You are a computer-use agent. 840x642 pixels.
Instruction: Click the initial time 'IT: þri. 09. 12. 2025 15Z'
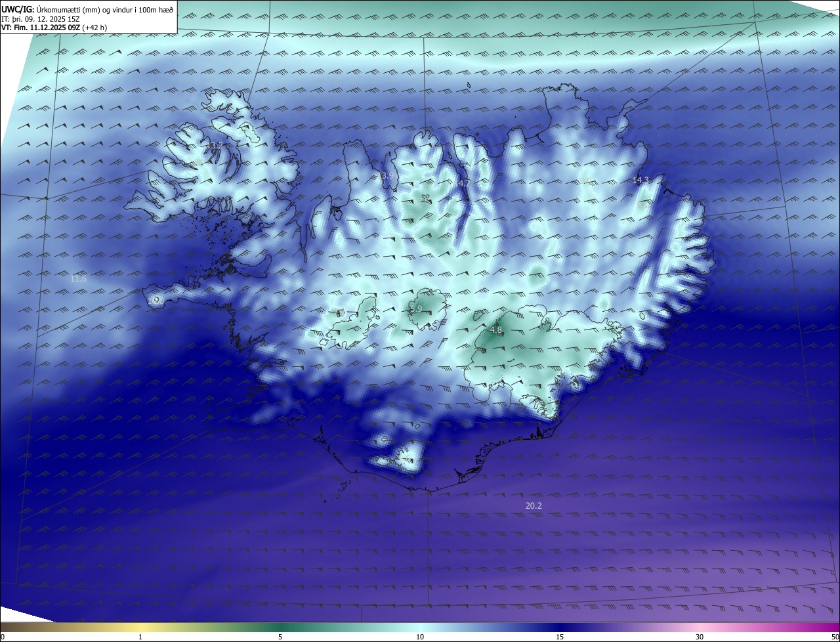[x=41, y=19]
